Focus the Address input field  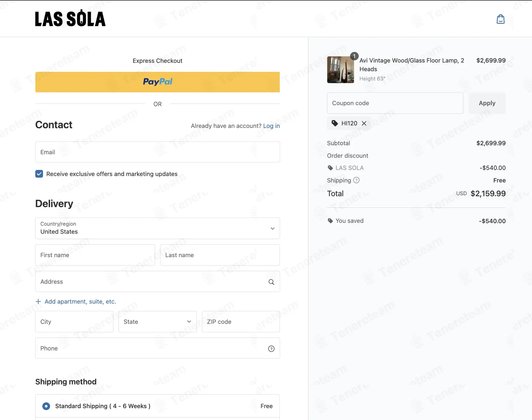(x=158, y=281)
